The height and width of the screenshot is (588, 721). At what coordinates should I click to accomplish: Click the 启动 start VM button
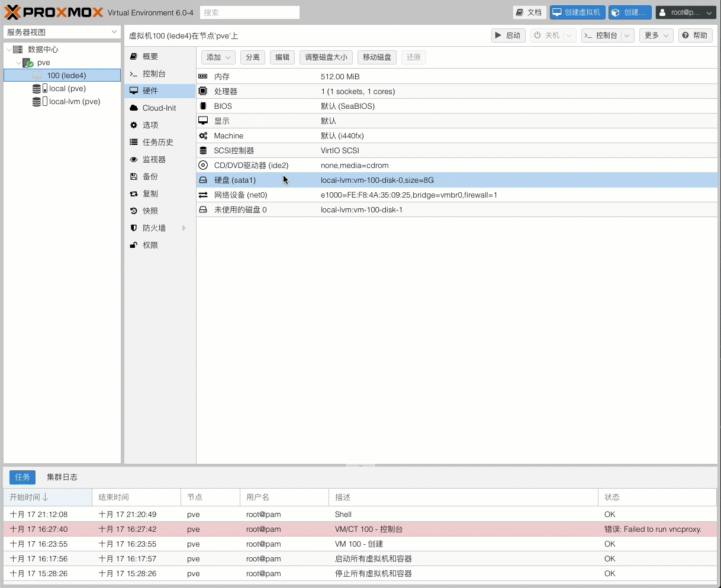coord(508,35)
